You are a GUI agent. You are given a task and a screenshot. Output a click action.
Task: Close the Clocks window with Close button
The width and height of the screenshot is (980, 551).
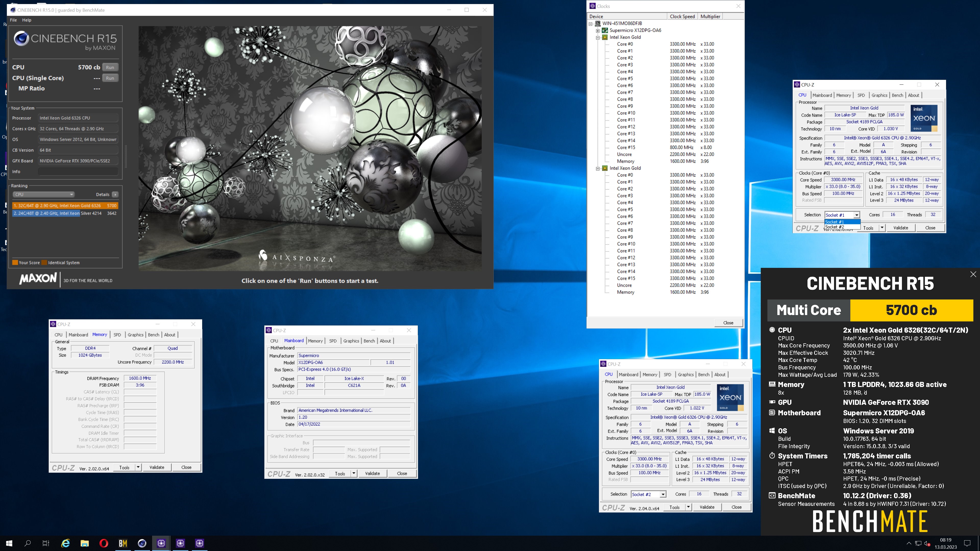(x=728, y=322)
